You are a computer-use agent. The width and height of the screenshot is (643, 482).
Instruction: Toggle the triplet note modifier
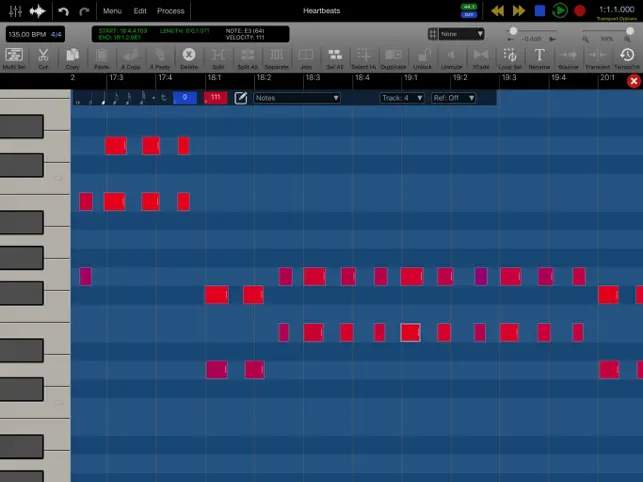(x=164, y=98)
